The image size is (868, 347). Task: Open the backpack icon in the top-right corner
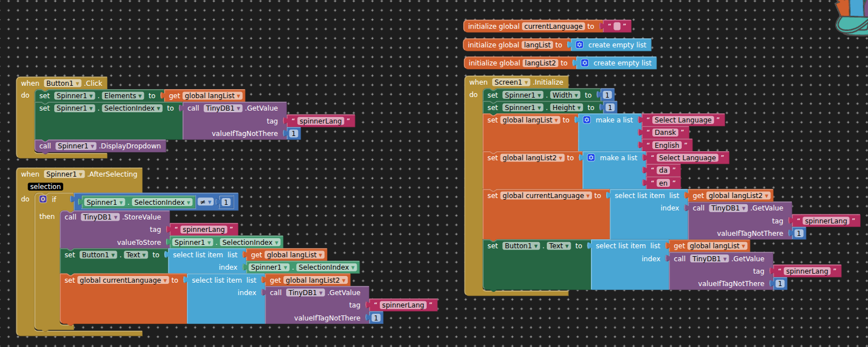851,17
